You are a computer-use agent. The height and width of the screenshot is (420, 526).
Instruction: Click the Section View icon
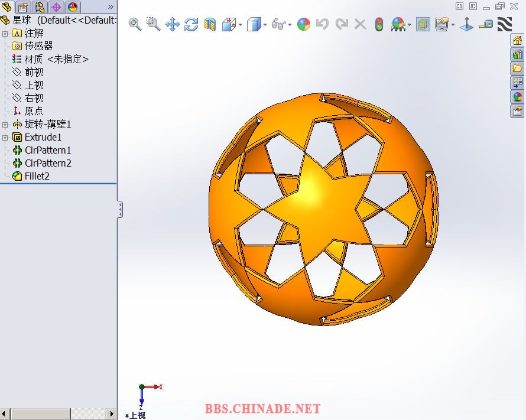pyautogui.click(x=210, y=25)
